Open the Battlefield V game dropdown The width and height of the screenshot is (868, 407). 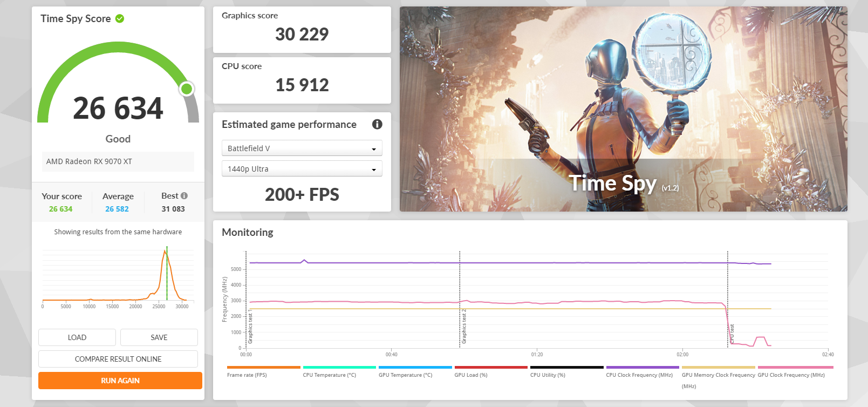(302, 148)
